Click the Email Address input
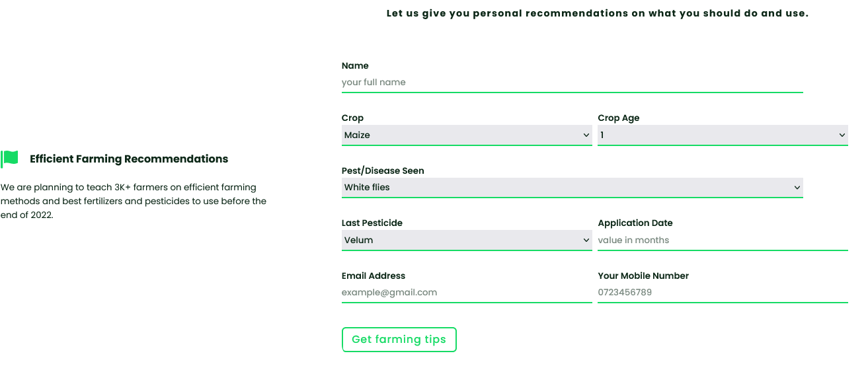The height and width of the screenshot is (372, 868). (x=466, y=293)
